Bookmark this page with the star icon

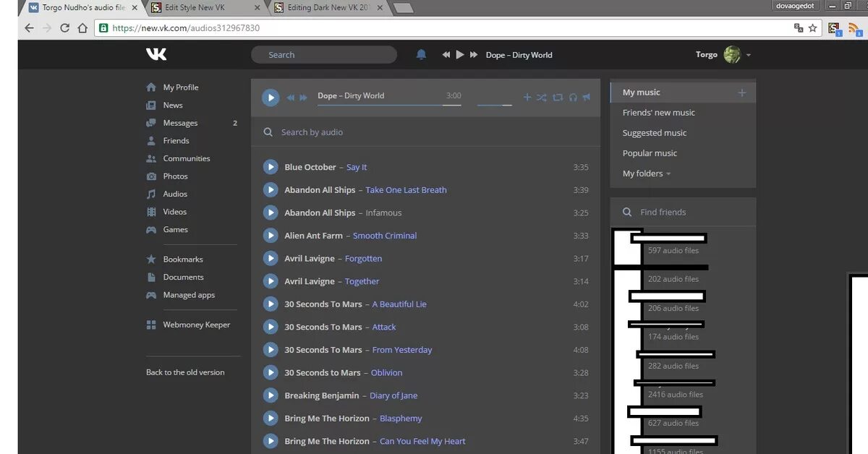click(x=812, y=28)
